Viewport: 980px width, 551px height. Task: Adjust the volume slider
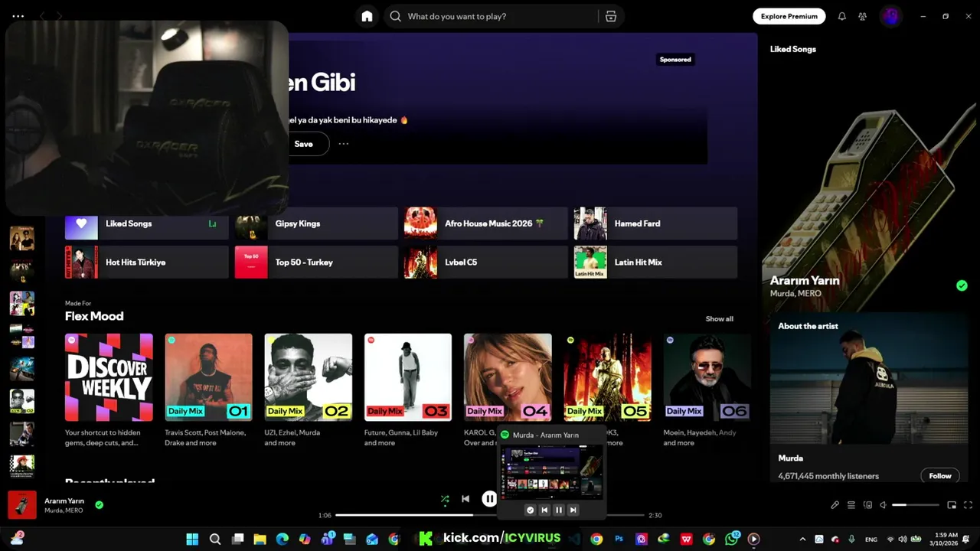click(916, 505)
